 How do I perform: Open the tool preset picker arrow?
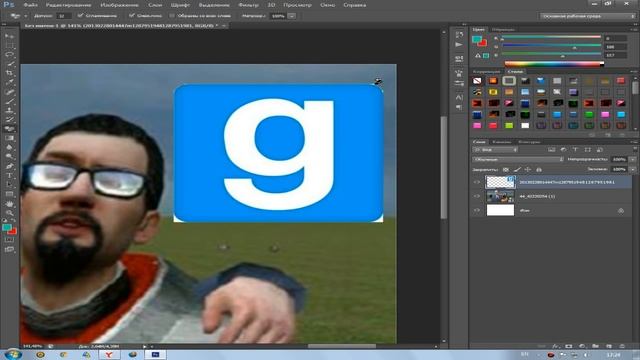pos(25,16)
